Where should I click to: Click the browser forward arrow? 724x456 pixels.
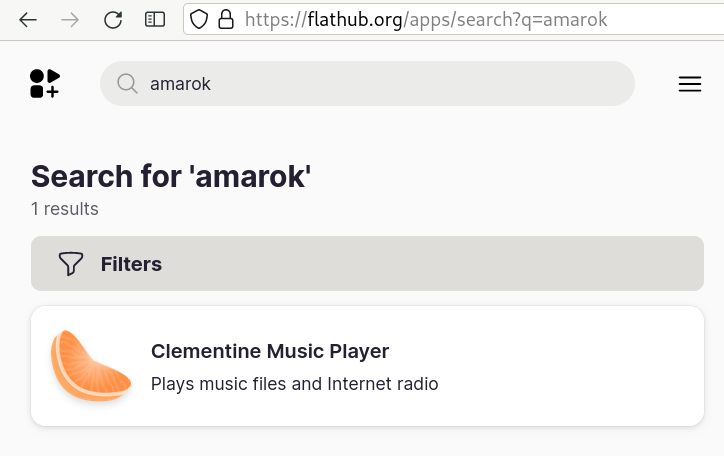tap(70, 20)
